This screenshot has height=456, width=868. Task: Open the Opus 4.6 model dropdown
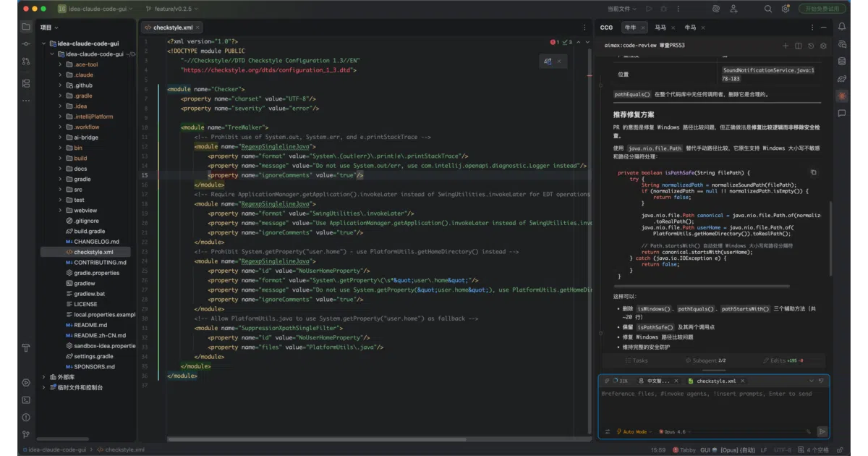[x=676, y=431]
